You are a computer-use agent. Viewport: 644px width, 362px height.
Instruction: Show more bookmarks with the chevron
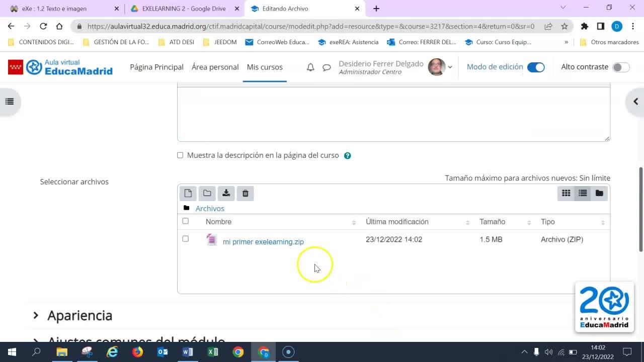pos(567,42)
